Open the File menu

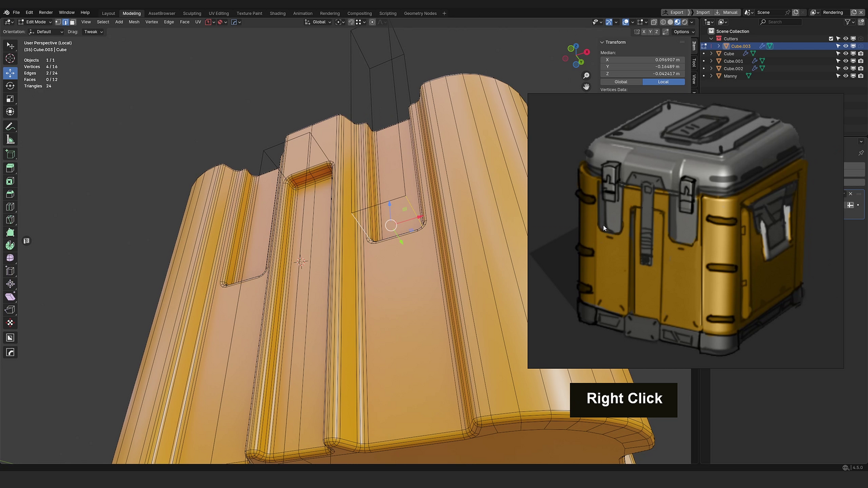click(x=16, y=12)
